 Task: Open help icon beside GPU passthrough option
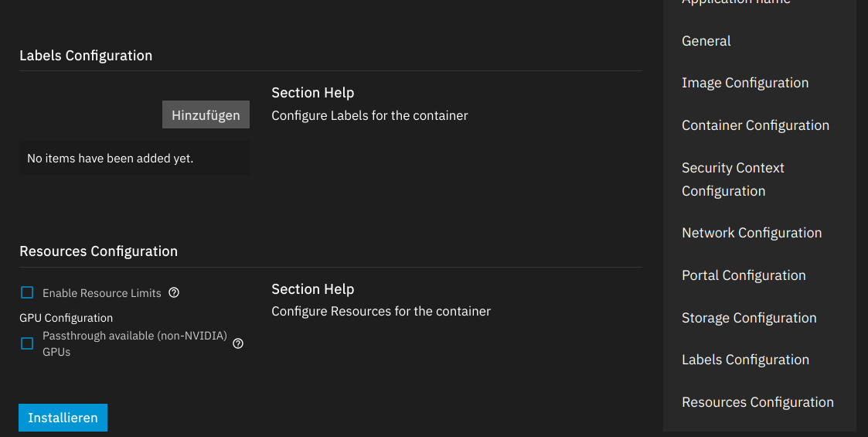tap(238, 343)
